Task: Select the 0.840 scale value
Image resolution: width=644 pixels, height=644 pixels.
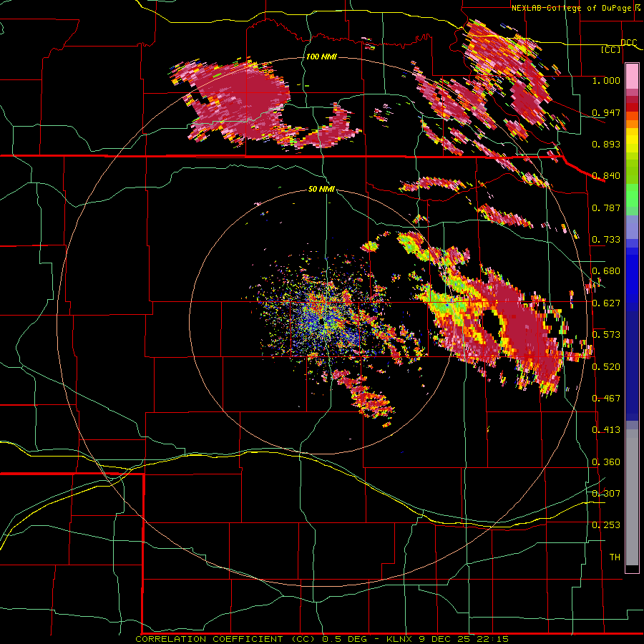Action: click(606, 176)
